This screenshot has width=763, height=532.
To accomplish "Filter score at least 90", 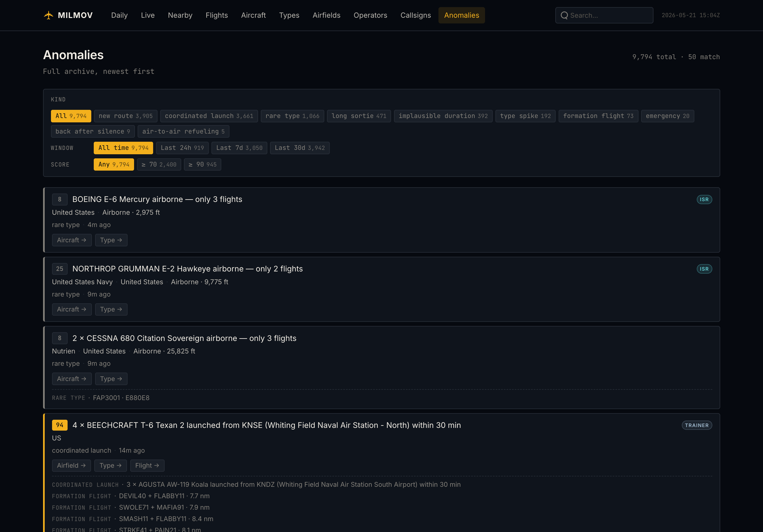I will click(x=203, y=165).
